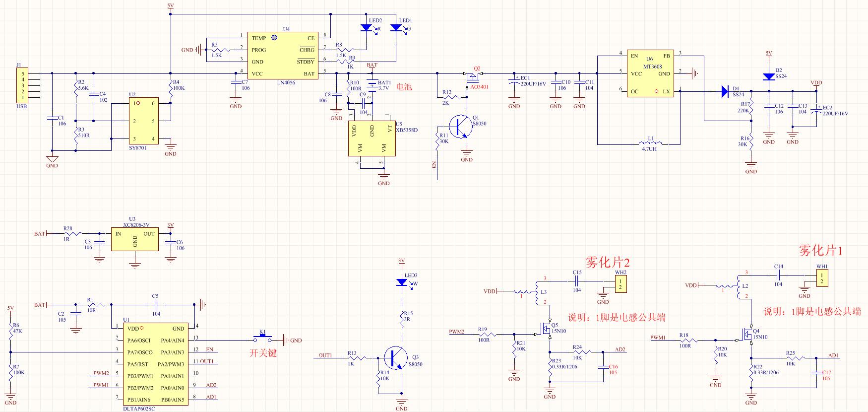
Task: Select the WH1 two-pin connector
Action: 822,278
